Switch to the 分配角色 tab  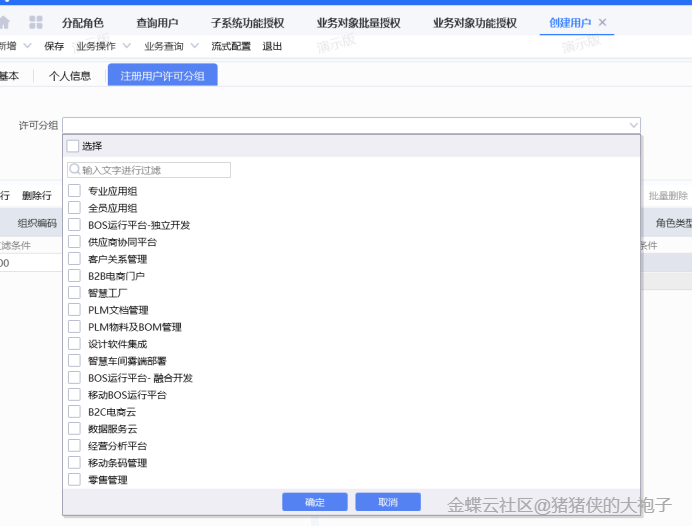pyautogui.click(x=83, y=22)
